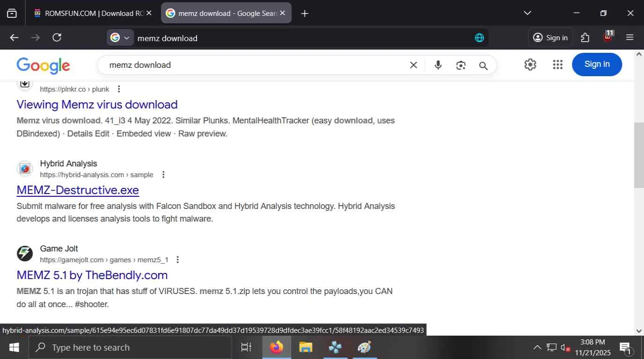
Task: Click the Google logo
Action: click(x=43, y=65)
